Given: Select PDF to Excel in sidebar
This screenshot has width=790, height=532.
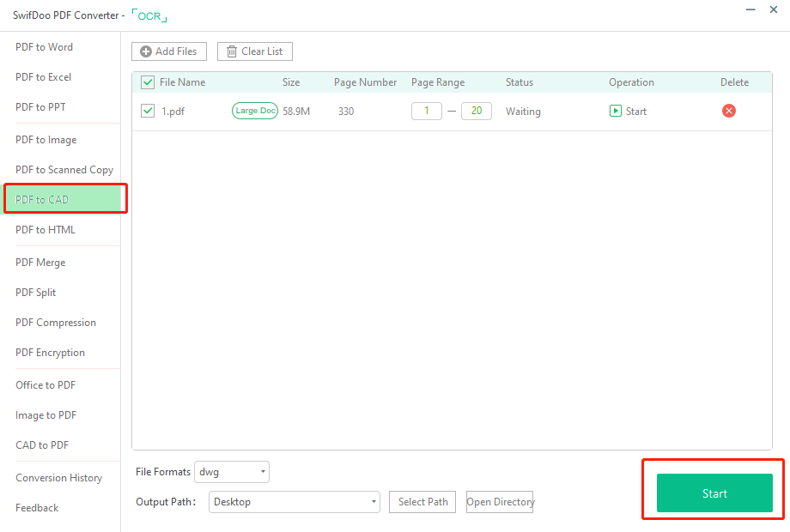Looking at the screenshot, I should coord(43,77).
